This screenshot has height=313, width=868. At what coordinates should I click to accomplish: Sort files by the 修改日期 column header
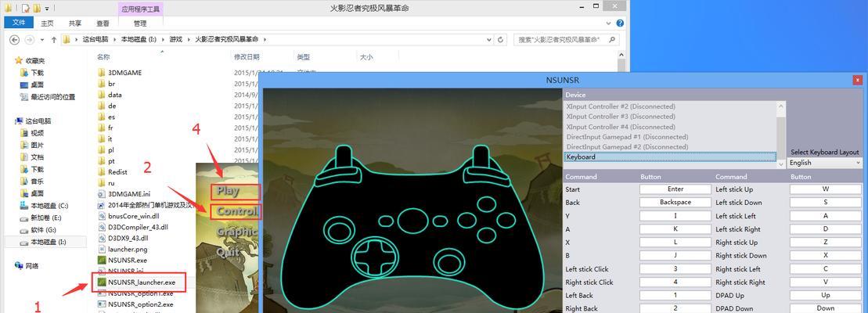(247, 57)
